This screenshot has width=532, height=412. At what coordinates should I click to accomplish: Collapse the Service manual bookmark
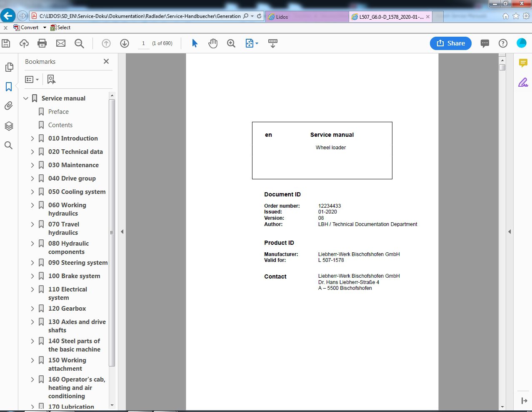[x=26, y=98]
